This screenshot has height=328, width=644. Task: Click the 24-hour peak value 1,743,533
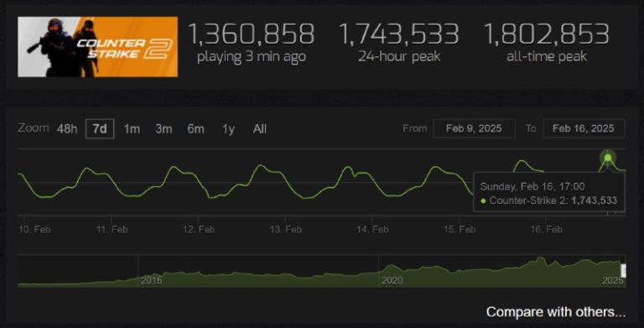399,34
